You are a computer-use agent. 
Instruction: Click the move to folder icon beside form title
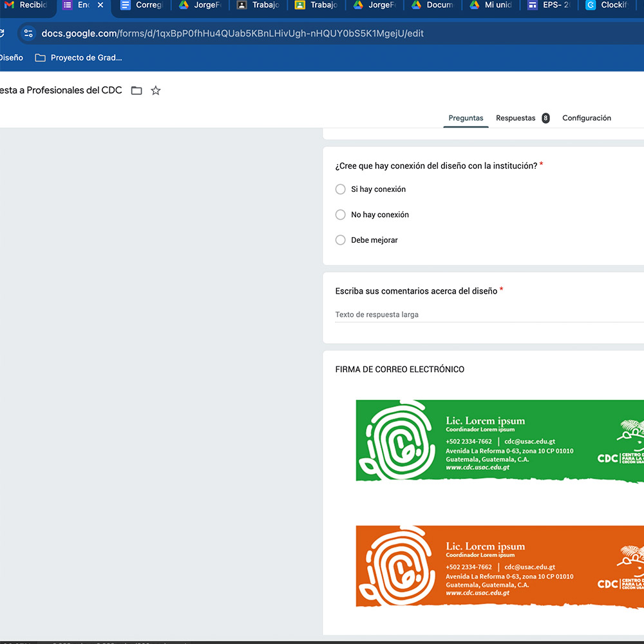pyautogui.click(x=137, y=90)
